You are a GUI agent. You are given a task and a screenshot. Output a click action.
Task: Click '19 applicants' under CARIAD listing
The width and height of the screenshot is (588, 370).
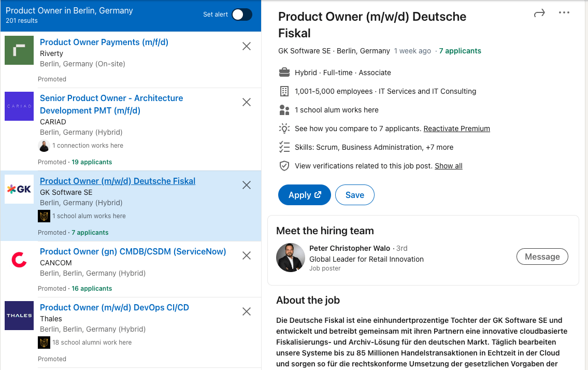click(92, 162)
